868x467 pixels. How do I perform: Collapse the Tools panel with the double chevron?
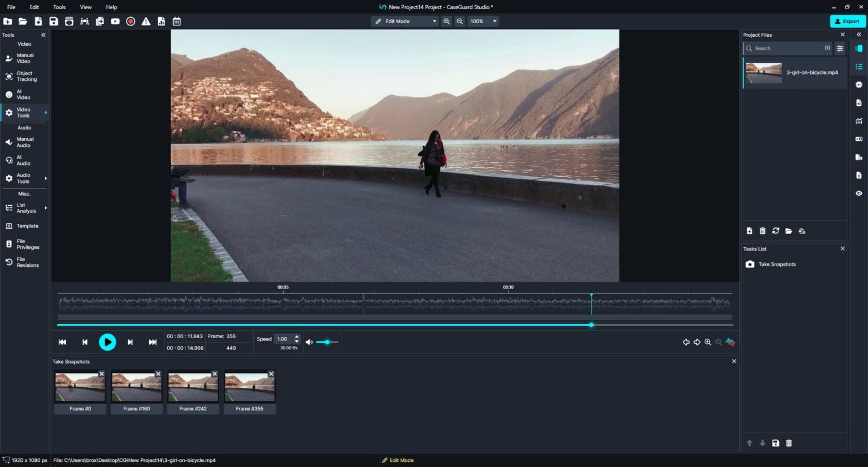43,34
